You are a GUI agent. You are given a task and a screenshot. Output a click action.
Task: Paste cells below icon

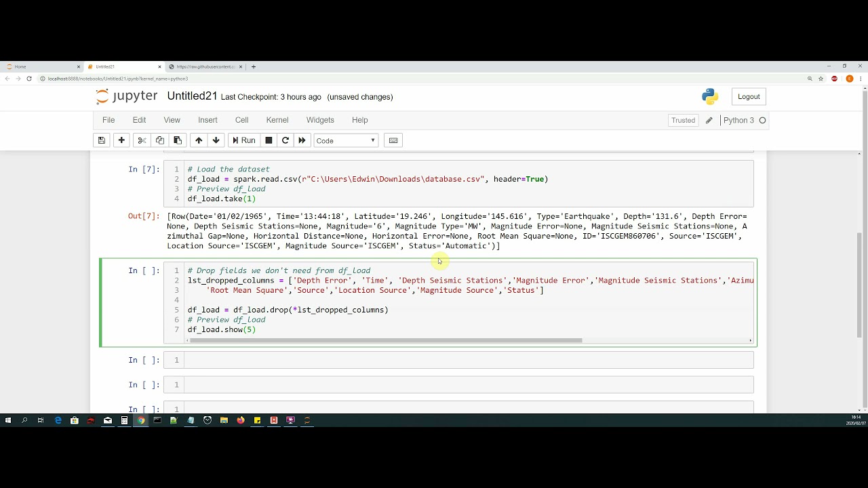point(178,140)
